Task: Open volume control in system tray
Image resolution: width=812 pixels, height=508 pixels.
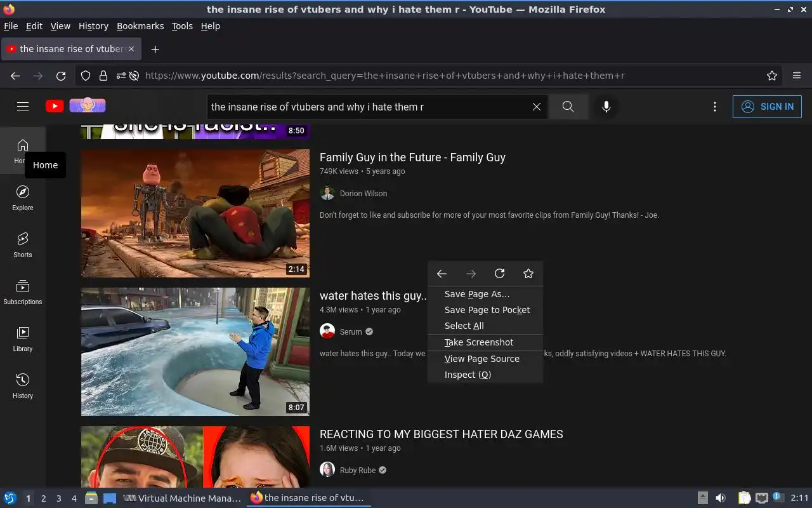Action: pyautogui.click(x=721, y=498)
